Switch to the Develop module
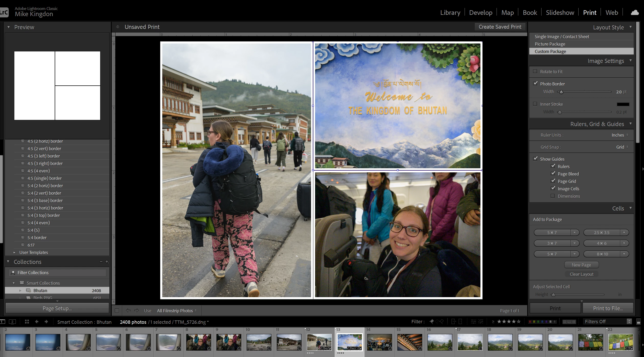The image size is (644, 357). [x=480, y=13]
